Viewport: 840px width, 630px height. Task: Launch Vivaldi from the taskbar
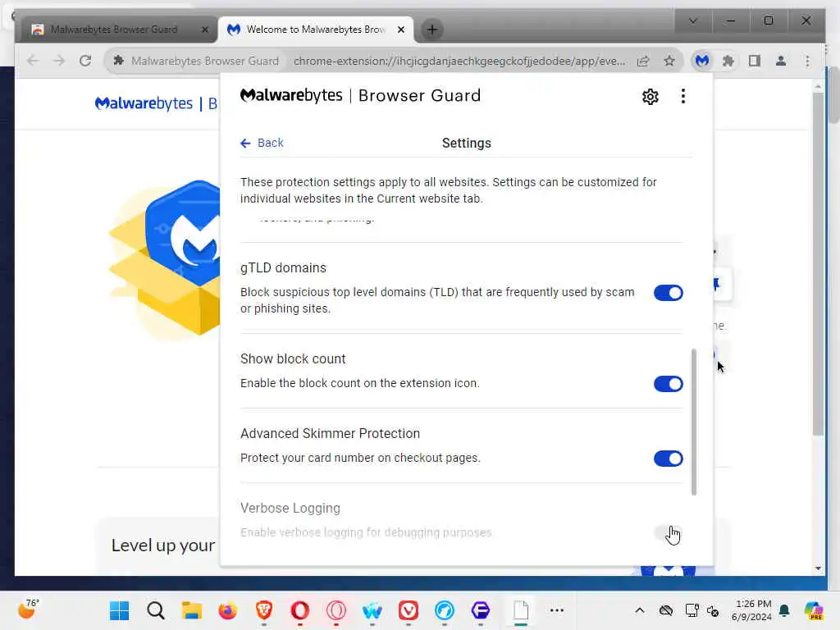409,610
